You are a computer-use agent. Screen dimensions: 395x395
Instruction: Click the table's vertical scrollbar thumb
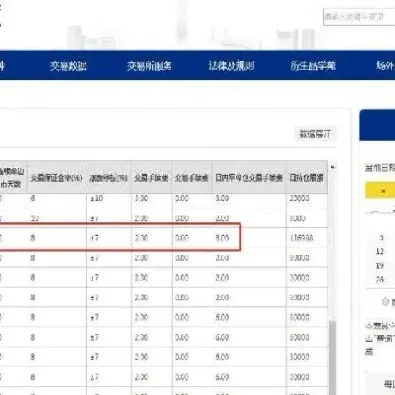332,357
